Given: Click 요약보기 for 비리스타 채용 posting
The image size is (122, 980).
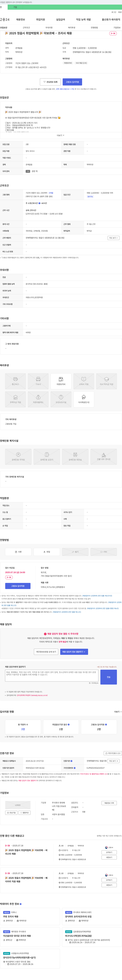Looking at the screenshot, I should (109, 852).
